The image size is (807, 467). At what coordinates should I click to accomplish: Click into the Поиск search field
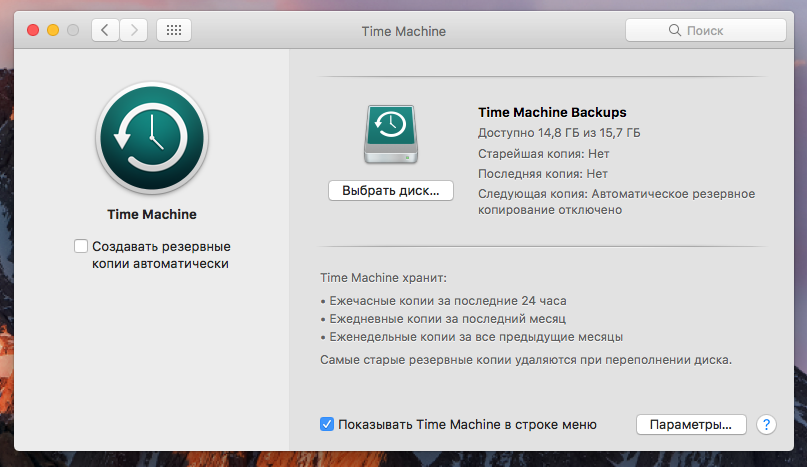click(706, 30)
